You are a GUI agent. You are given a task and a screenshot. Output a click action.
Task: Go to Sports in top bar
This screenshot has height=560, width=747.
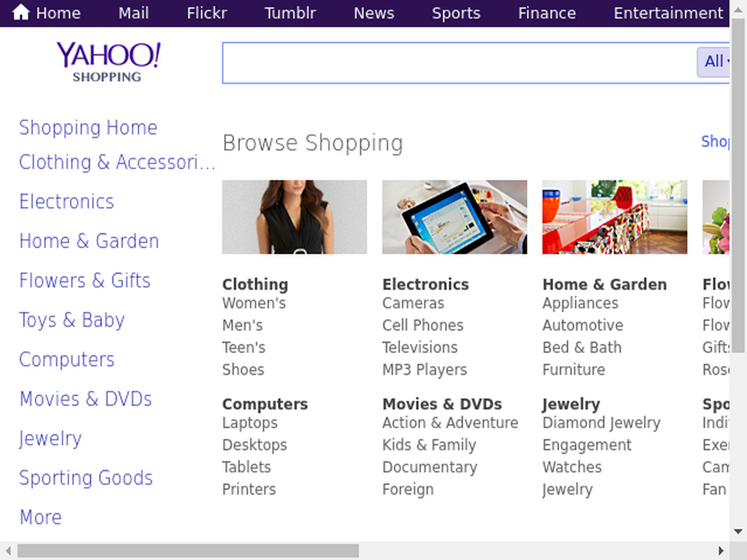(x=456, y=13)
